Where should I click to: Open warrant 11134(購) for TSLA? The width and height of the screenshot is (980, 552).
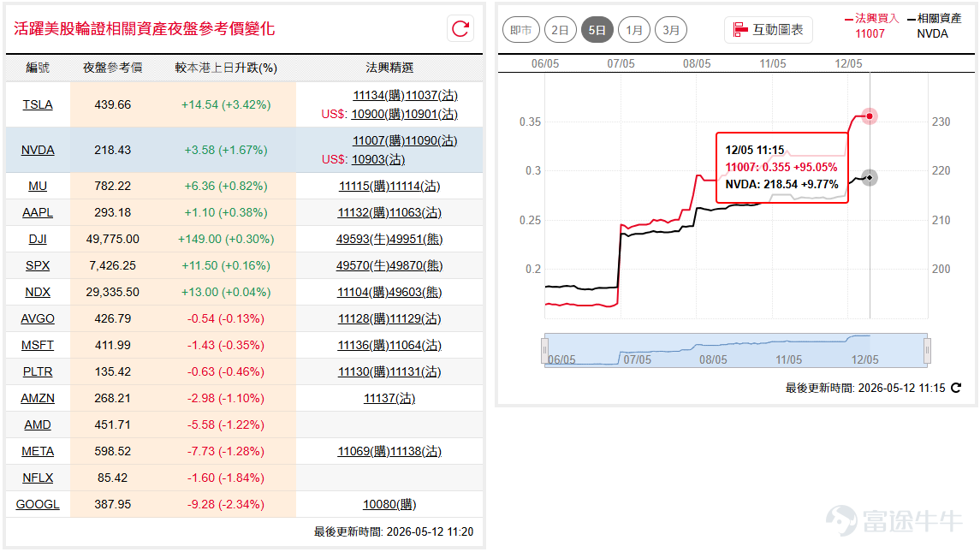[379, 95]
